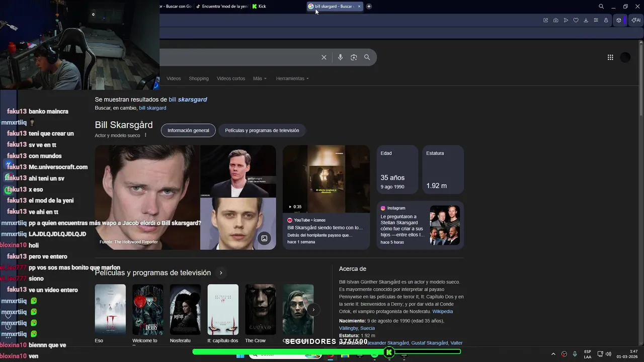Play the 0:35 YouTube video

tap(326, 179)
